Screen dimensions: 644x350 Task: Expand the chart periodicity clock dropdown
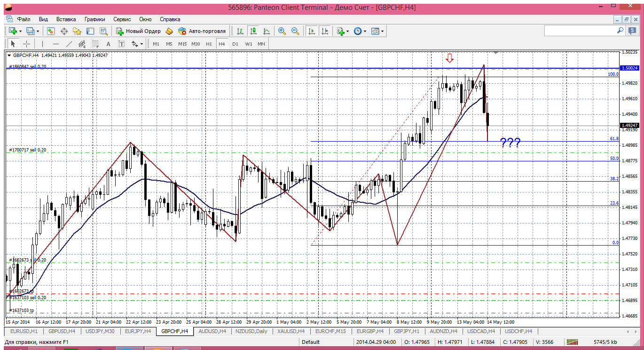coord(365,31)
